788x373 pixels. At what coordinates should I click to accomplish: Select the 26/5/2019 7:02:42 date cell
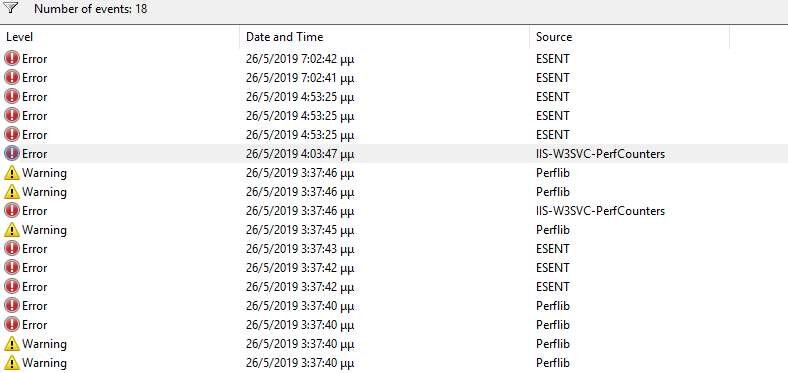(300, 59)
